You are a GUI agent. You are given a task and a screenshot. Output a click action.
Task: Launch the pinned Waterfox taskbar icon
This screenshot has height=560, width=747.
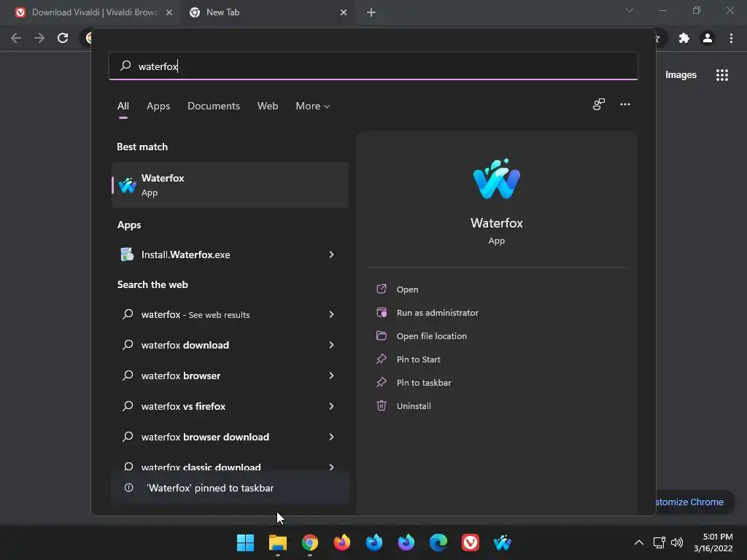point(503,542)
